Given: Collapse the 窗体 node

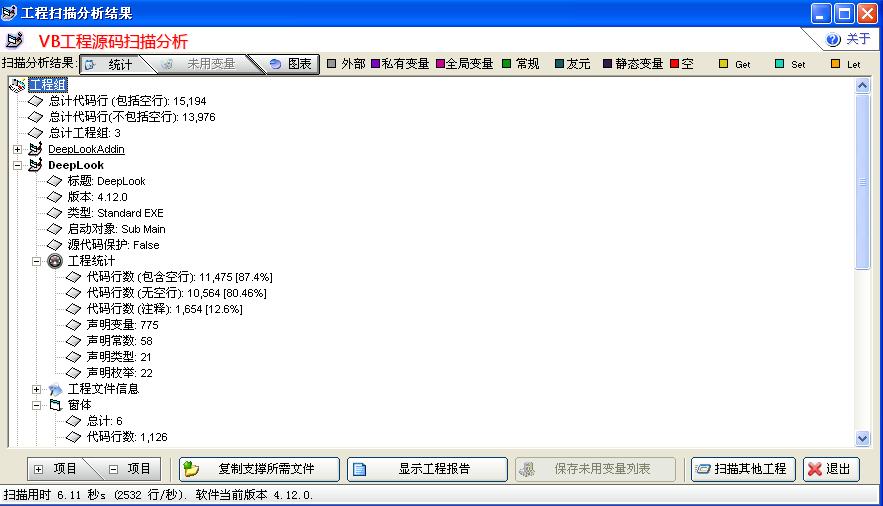Looking at the screenshot, I should [37, 405].
